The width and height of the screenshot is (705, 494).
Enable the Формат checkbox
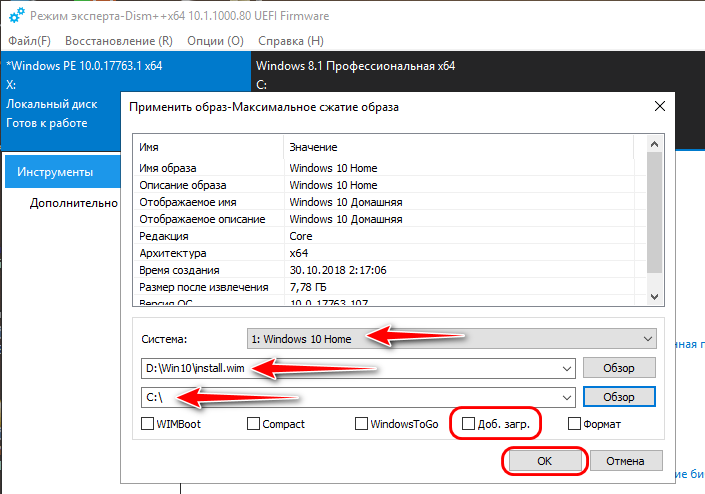tap(574, 423)
